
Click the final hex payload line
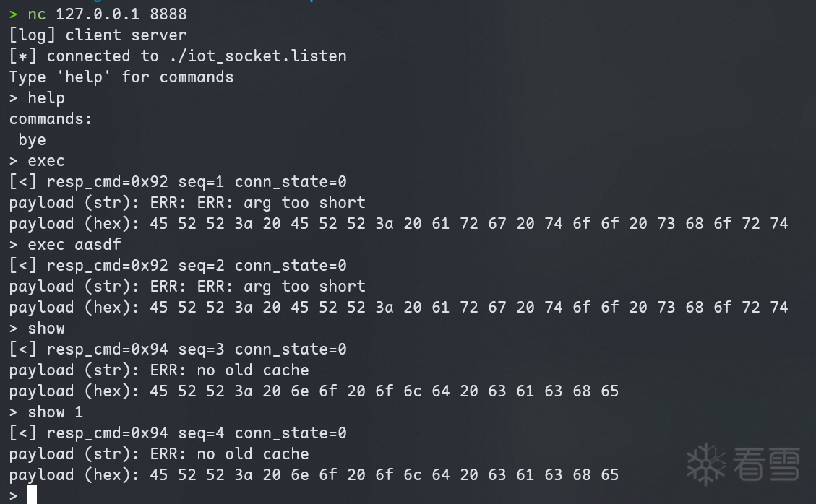pos(314,475)
